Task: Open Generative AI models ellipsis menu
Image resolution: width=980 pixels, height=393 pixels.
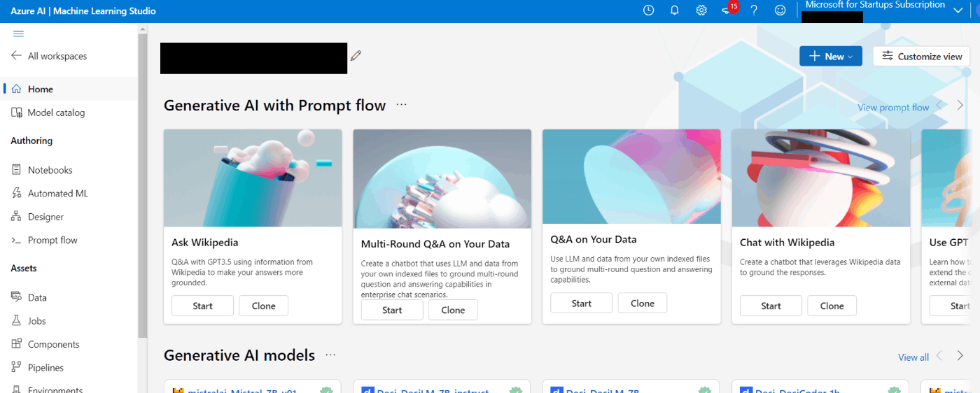Action: click(330, 355)
